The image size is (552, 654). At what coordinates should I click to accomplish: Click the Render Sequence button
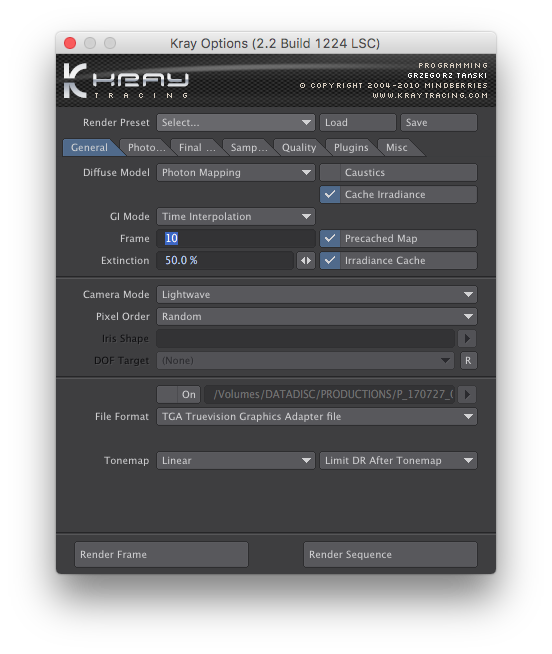pyautogui.click(x=390, y=555)
